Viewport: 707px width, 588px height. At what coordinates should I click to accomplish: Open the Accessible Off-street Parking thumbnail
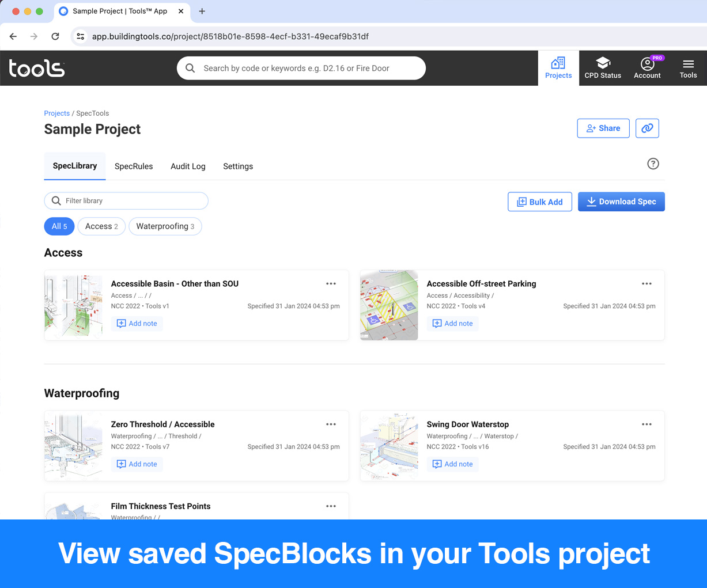click(x=389, y=305)
